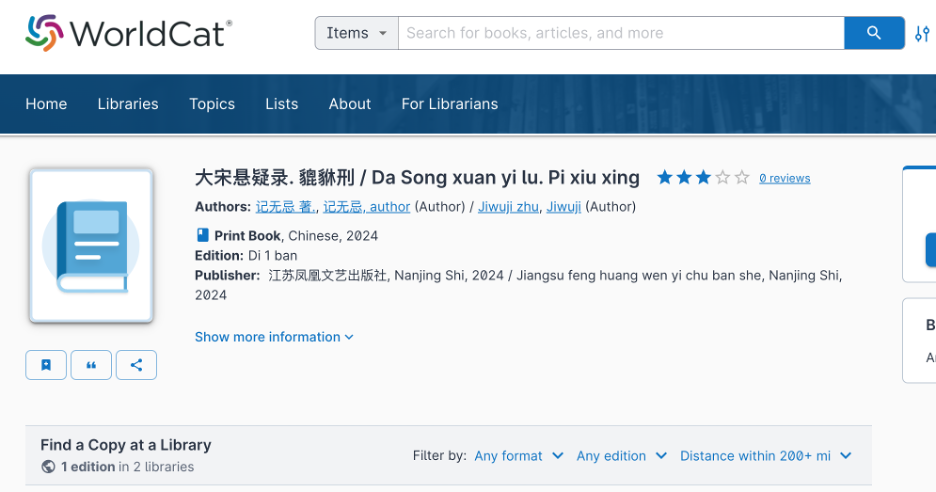Screen dimensions: 936x492
Task: Rate the book four stars
Action: pyautogui.click(x=722, y=177)
